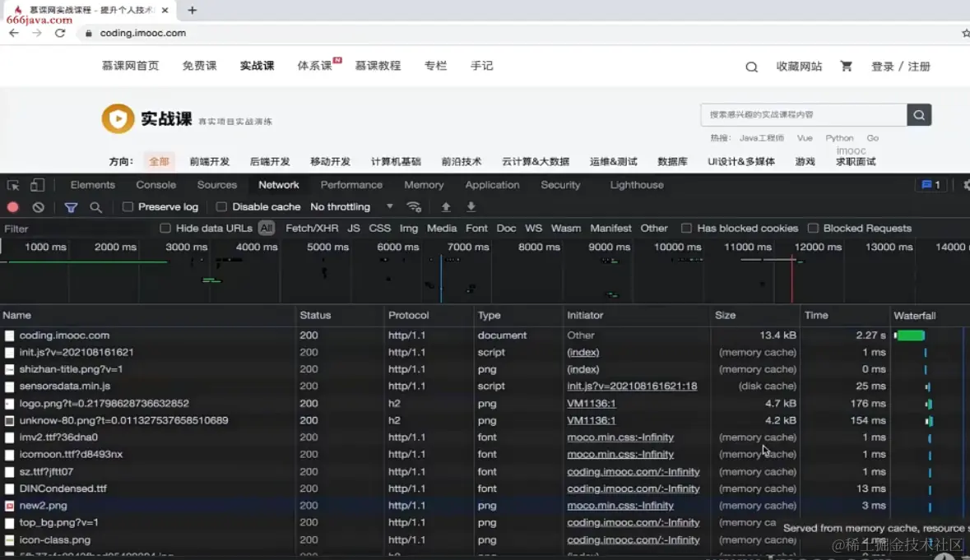Select 前端开发 direction category
Screen dimensions: 970x560
(x=210, y=161)
